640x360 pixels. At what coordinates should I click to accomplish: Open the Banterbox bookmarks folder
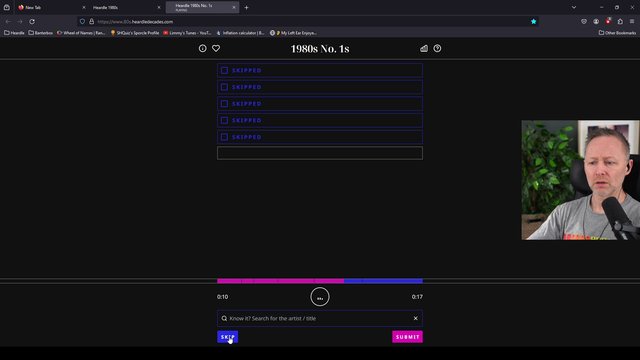[x=40, y=33]
